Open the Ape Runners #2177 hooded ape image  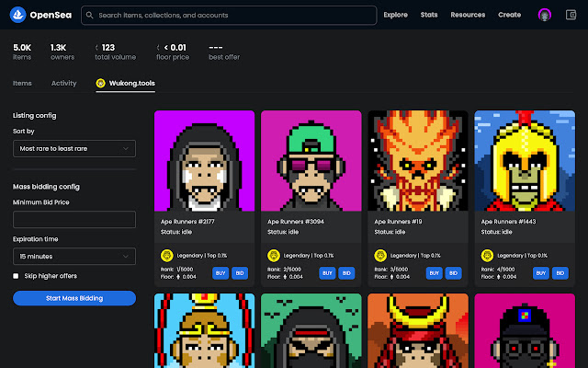(x=204, y=161)
